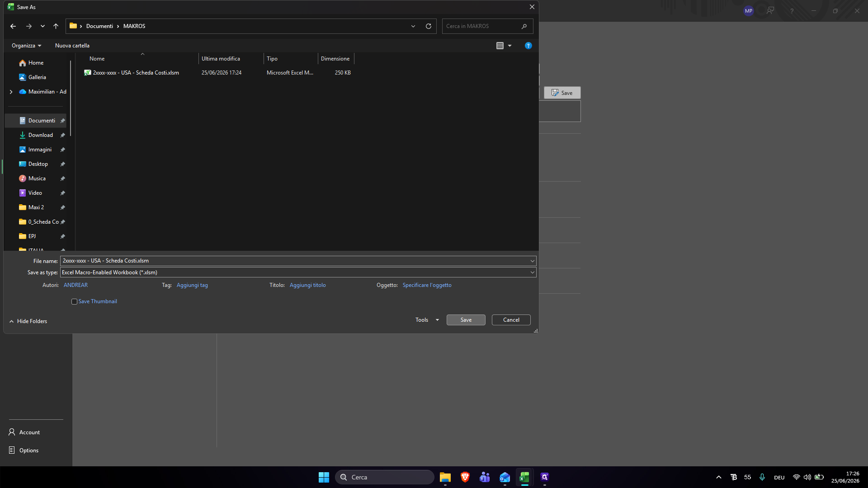The image size is (868, 488).
Task: Click the search magnifier in Cerca in MAKROS
Action: 524,26
